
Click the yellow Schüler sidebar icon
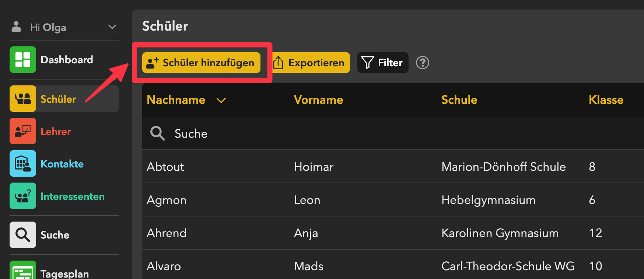[23, 99]
